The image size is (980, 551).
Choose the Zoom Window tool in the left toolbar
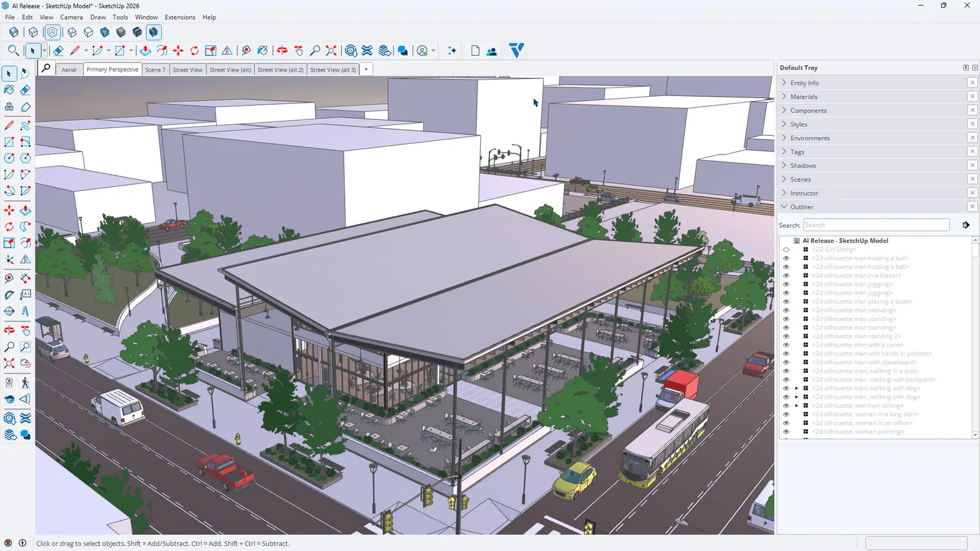pos(25,347)
